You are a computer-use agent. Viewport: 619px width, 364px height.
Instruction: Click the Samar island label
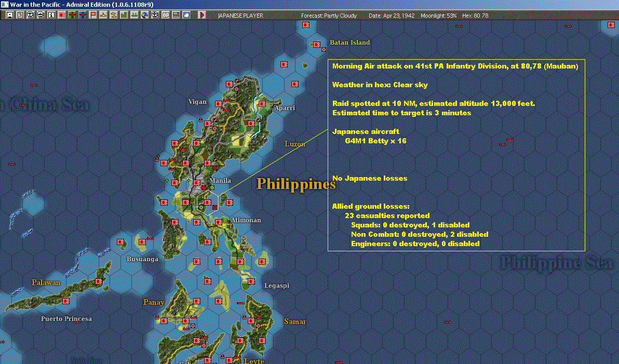(x=295, y=321)
